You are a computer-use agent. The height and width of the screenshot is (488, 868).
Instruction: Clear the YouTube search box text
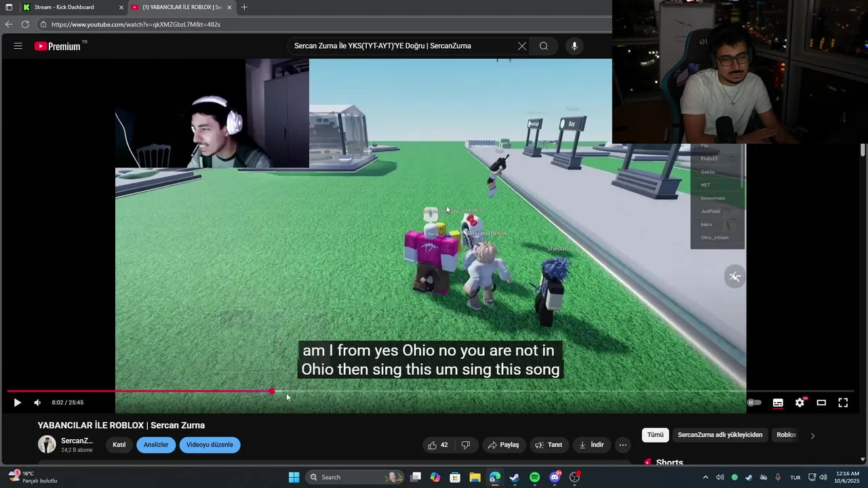click(x=521, y=46)
